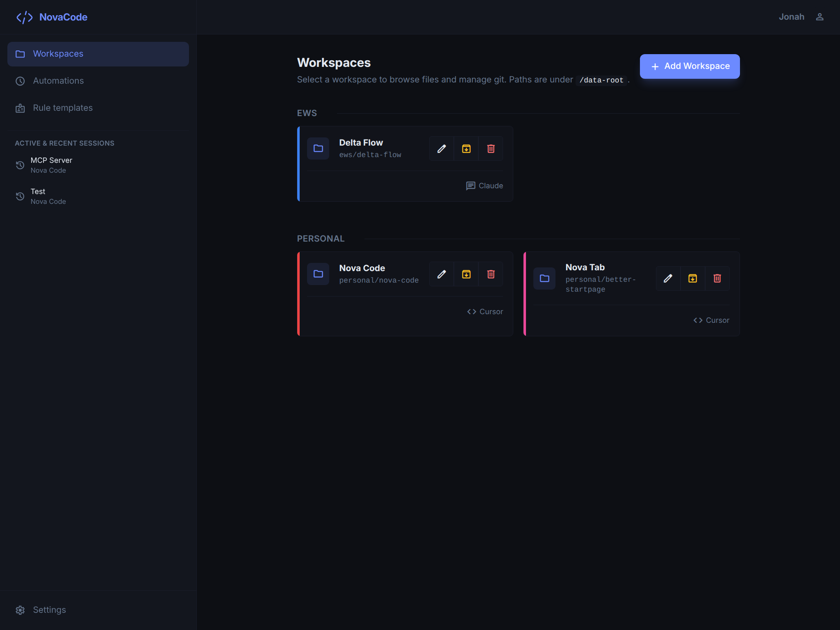Click the Cursor label on Nova Code card

[x=491, y=312]
